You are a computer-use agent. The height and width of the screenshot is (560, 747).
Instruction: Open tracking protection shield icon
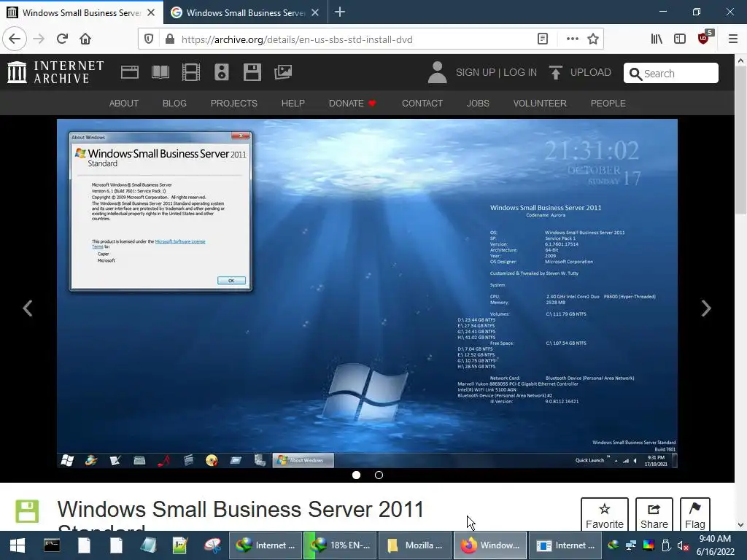149,39
